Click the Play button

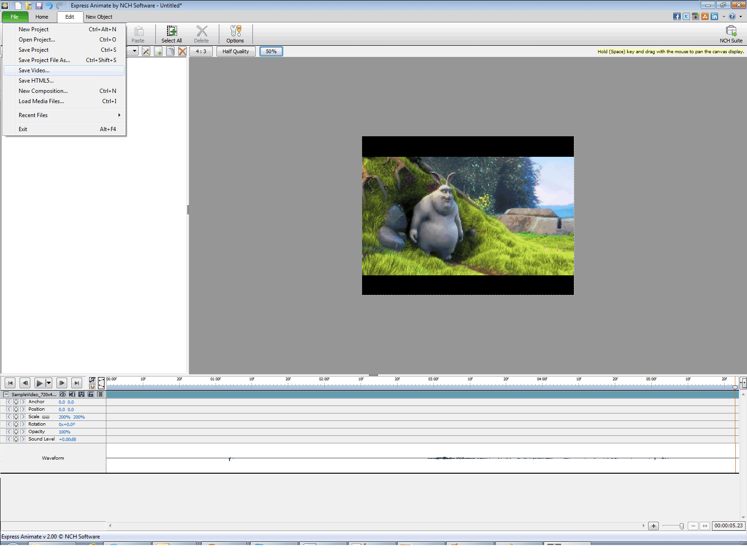(x=40, y=383)
